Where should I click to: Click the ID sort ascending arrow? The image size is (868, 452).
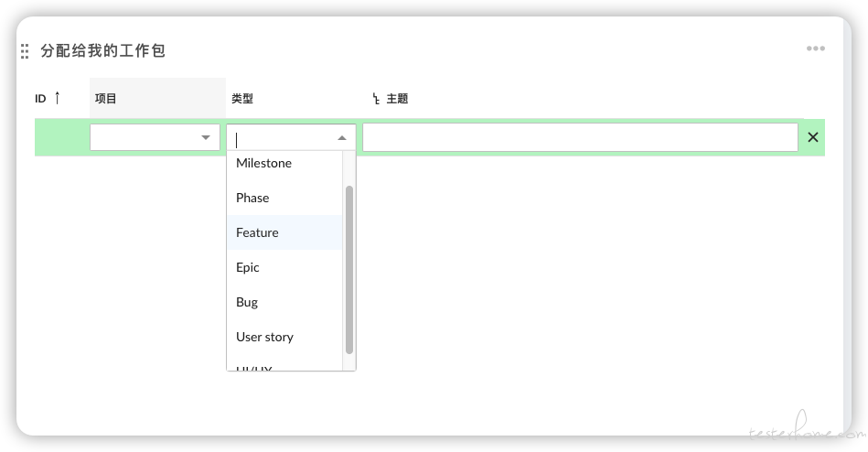[x=57, y=98]
